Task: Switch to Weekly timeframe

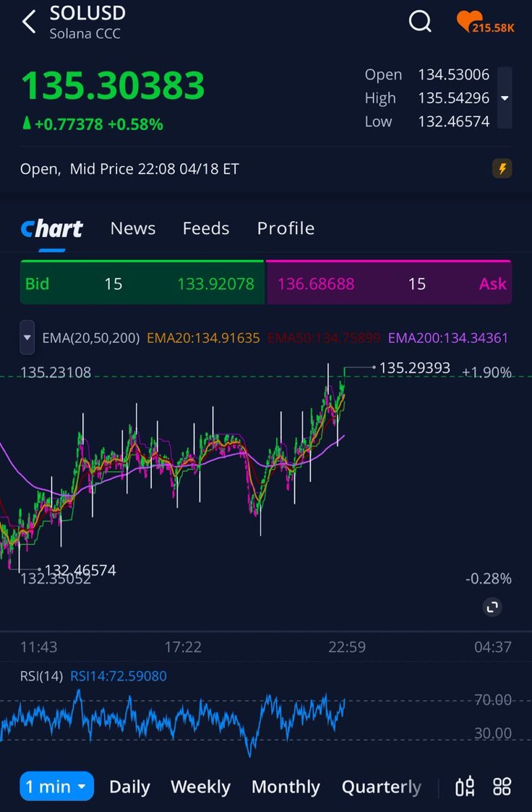Action: 200,787
